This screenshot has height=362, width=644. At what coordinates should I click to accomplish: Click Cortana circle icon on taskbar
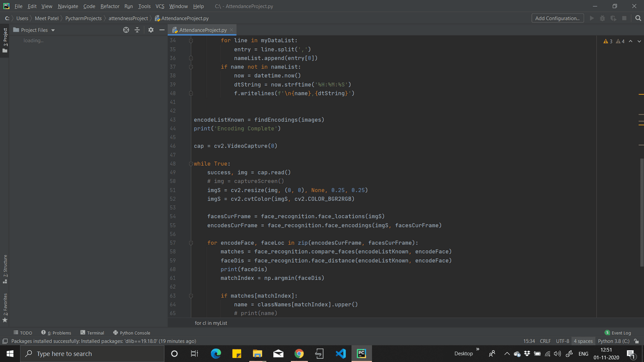click(x=174, y=354)
